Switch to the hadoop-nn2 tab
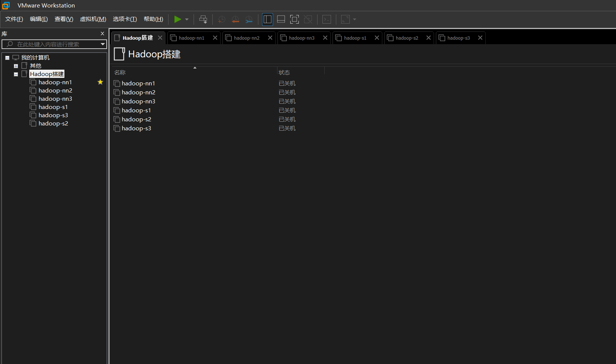 246,38
